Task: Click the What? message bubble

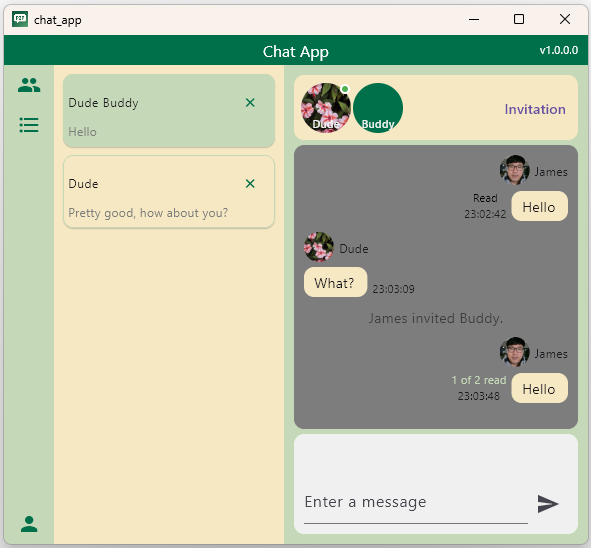Action: point(335,282)
